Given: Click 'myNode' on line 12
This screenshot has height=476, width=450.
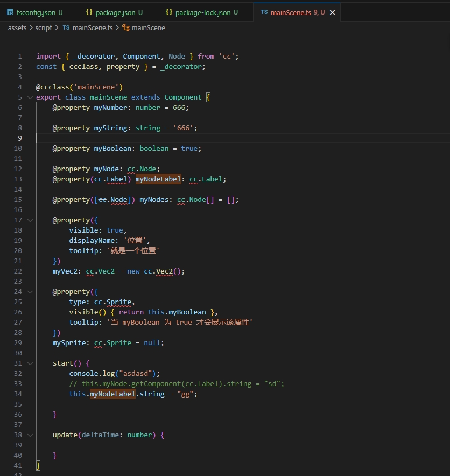Looking at the screenshot, I should (x=106, y=169).
